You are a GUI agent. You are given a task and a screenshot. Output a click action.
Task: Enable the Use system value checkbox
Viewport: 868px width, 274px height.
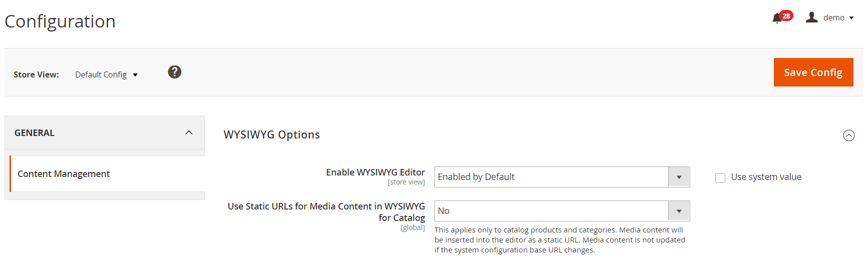[720, 178]
